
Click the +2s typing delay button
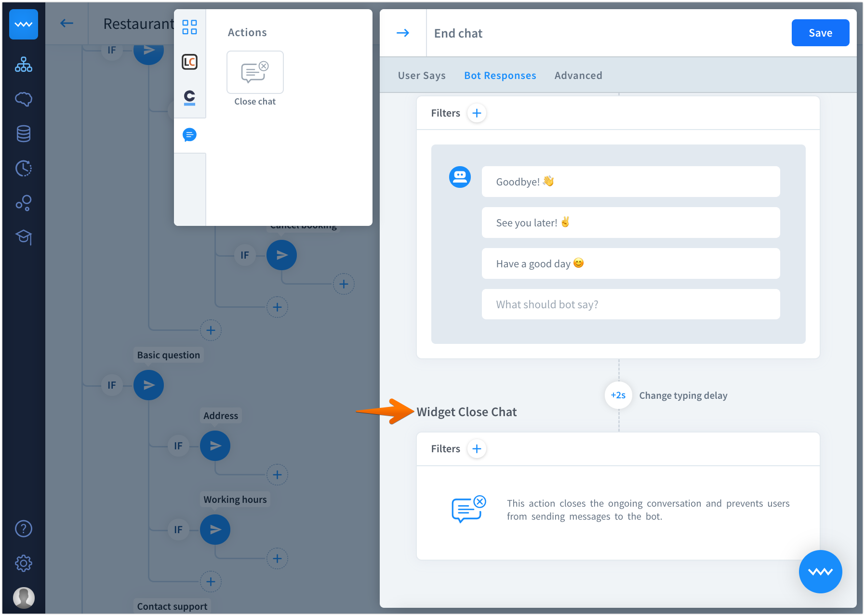coord(618,395)
